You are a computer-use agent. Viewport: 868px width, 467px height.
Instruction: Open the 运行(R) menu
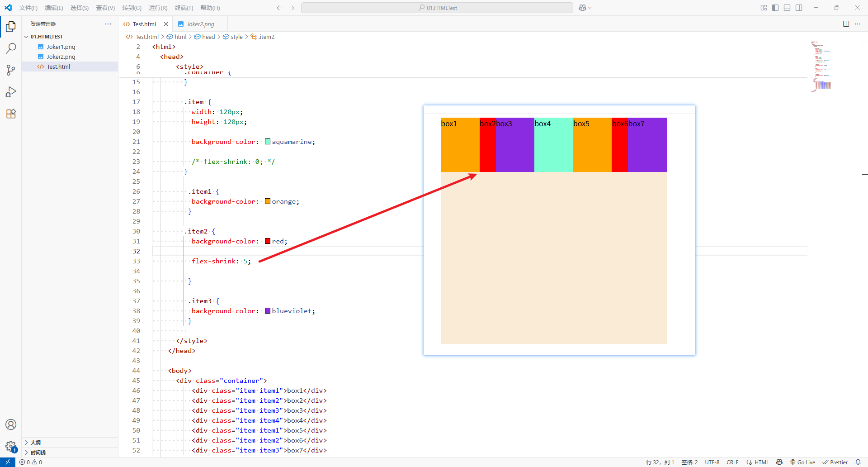coord(158,8)
